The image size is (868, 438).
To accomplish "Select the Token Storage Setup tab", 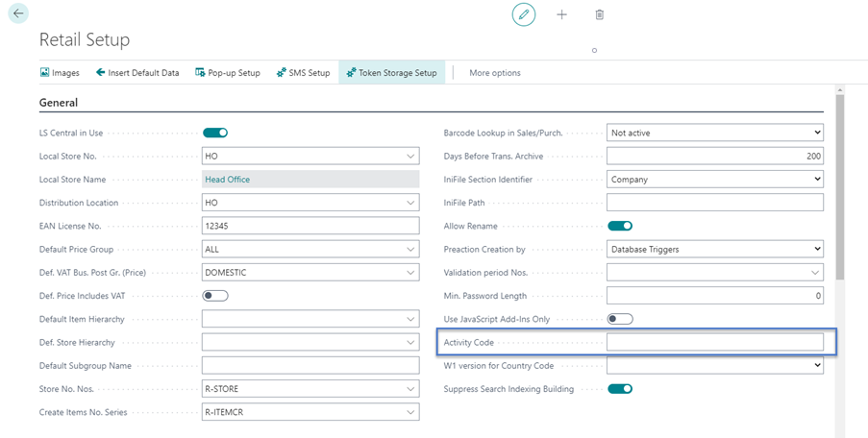I will coord(392,73).
